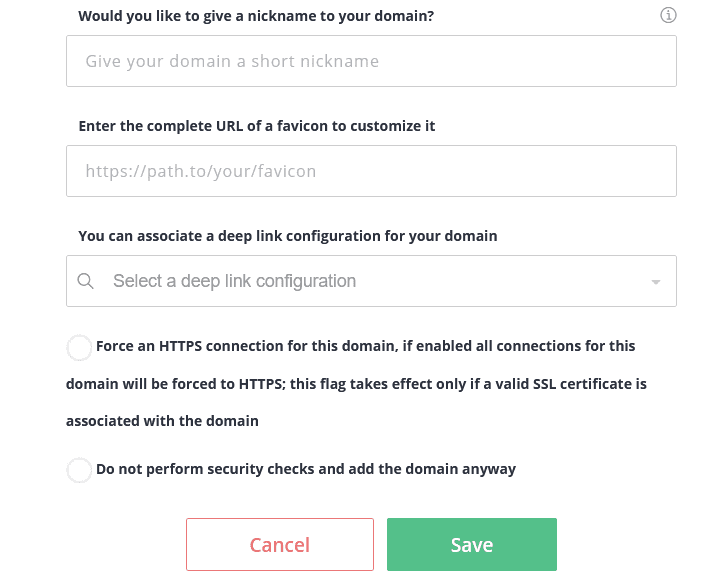
Task: Save the domain settings
Action: 472,544
